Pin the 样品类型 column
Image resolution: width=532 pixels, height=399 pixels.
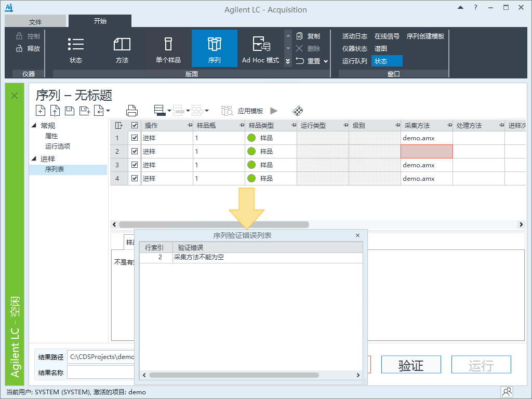(x=294, y=125)
